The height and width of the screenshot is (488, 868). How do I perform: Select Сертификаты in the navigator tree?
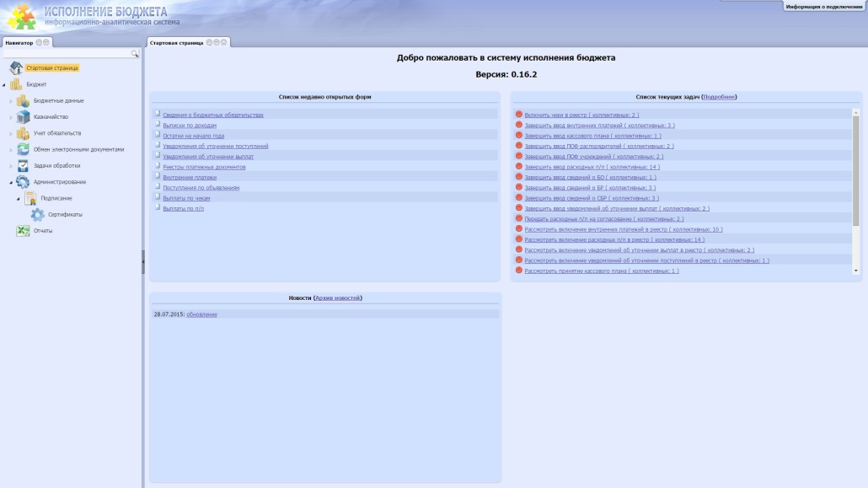coord(65,214)
